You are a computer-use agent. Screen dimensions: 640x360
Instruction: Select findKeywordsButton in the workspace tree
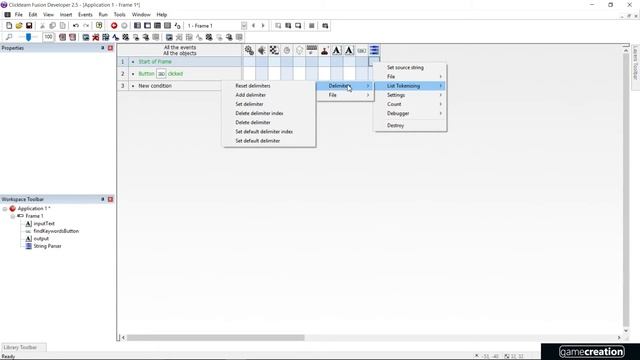click(56, 231)
